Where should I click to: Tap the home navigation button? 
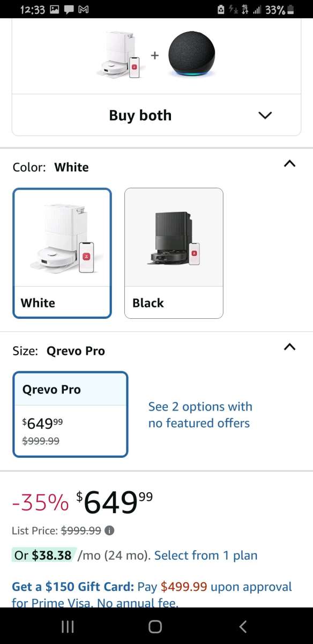point(154,626)
